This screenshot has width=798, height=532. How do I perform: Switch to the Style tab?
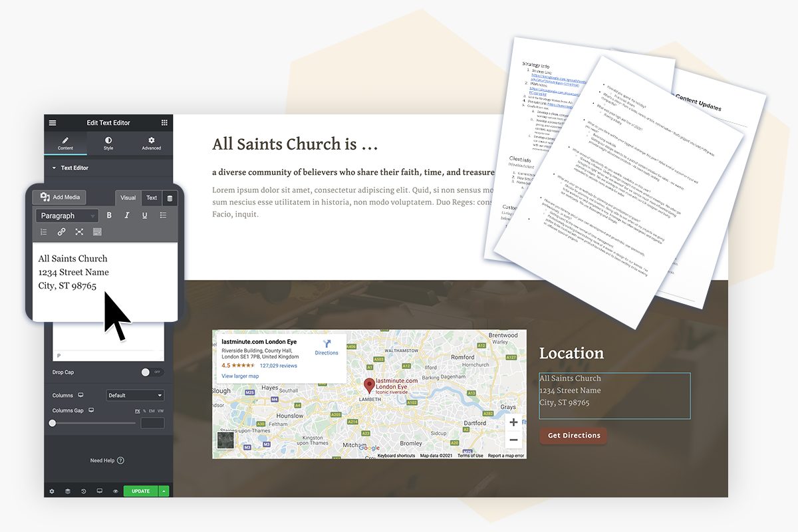(108, 143)
